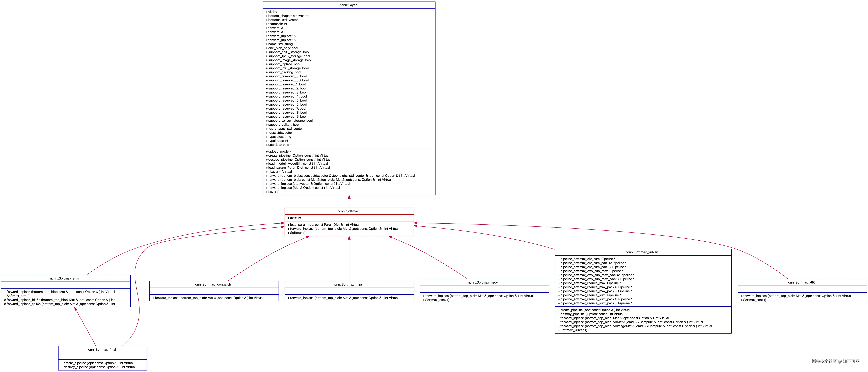Select 'create_pipeline' method in Softmax_final
Image resolution: width=868 pixels, height=372 pixels.
97,363
